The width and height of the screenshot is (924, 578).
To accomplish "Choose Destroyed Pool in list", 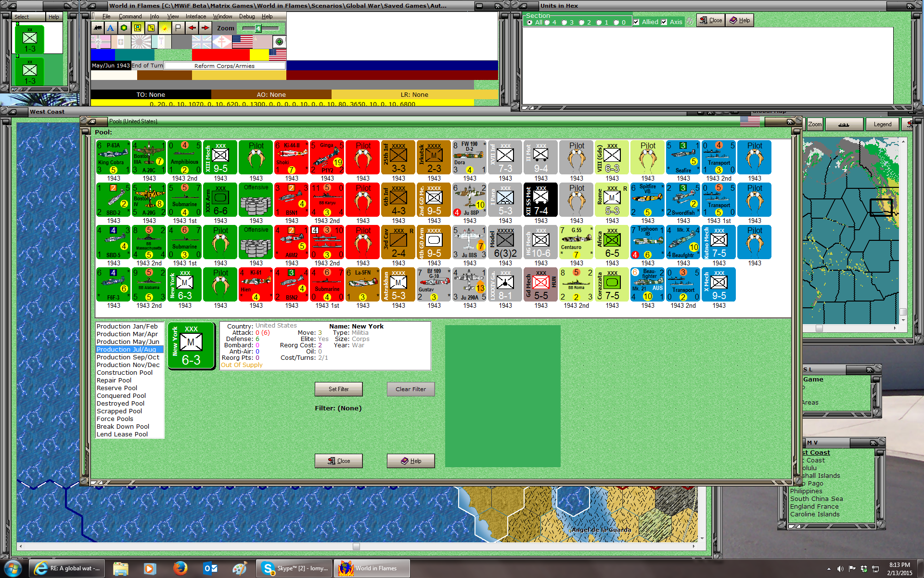I will pos(120,403).
